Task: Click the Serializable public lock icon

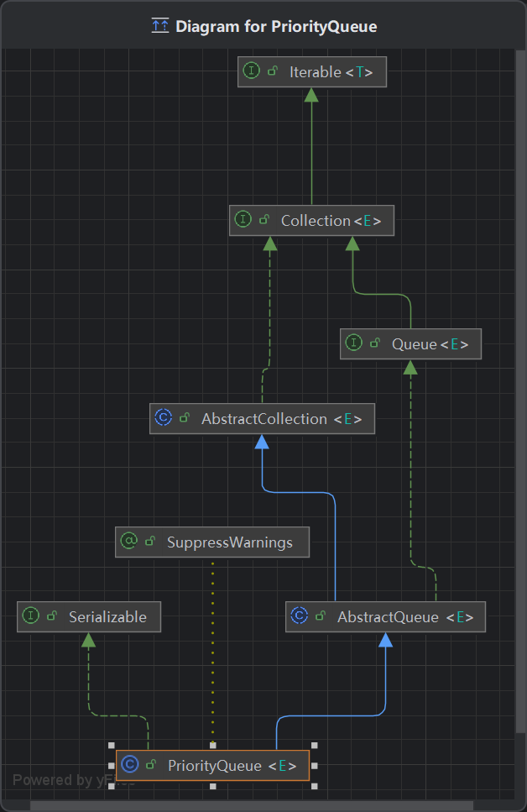Action: tap(52, 616)
